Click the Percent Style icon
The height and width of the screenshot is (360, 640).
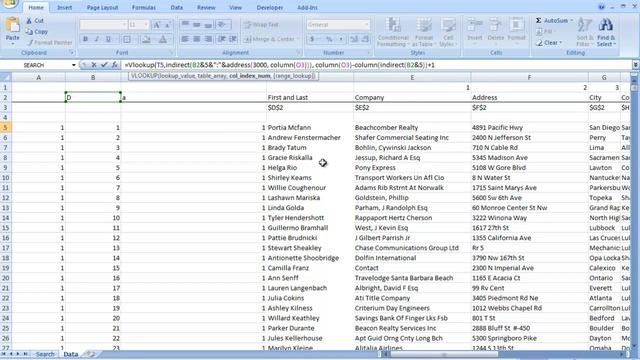(329, 39)
